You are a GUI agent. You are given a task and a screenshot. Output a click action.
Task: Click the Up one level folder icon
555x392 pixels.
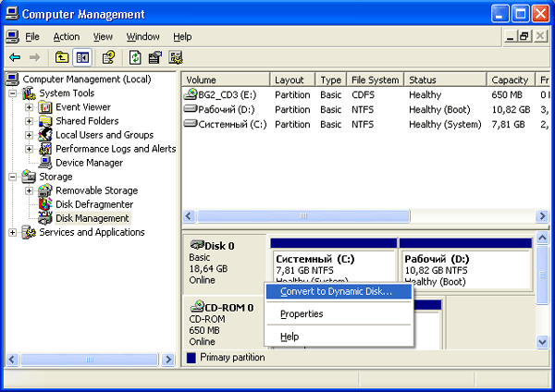(62, 57)
